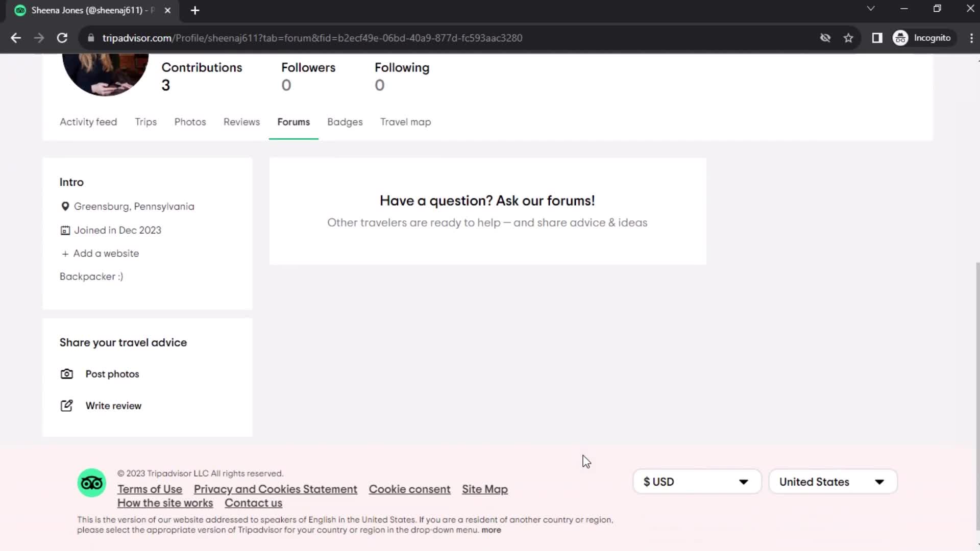980x551 pixels.
Task: Click the location pin icon
Action: [65, 207]
